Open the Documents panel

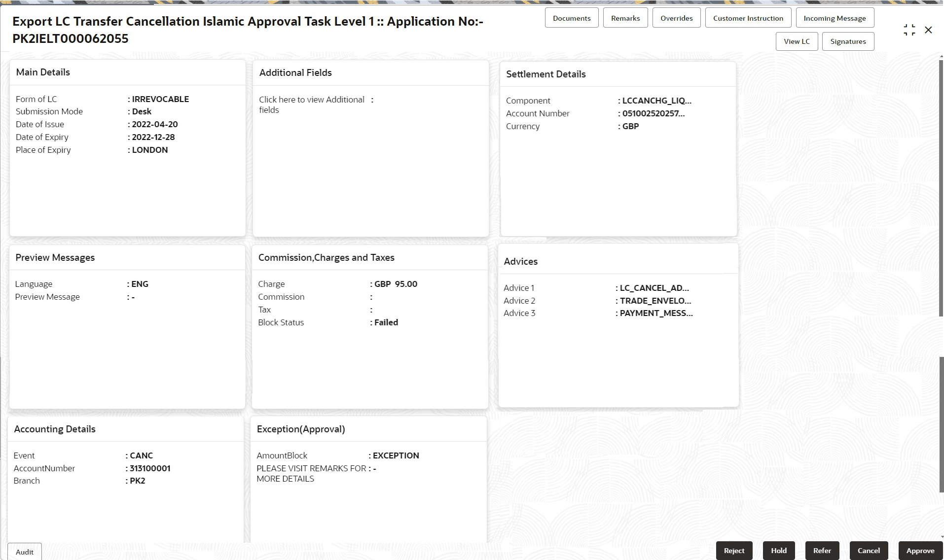(571, 17)
